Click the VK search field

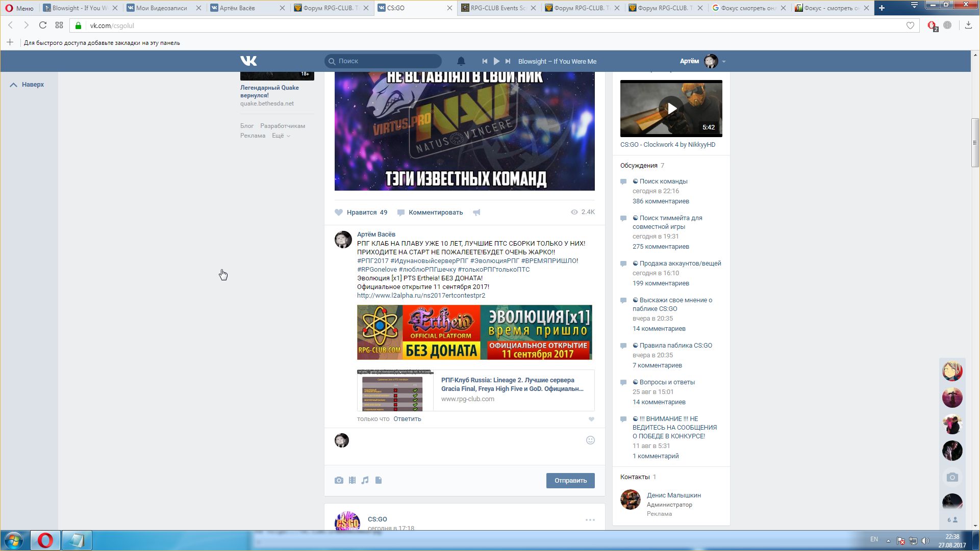click(383, 61)
